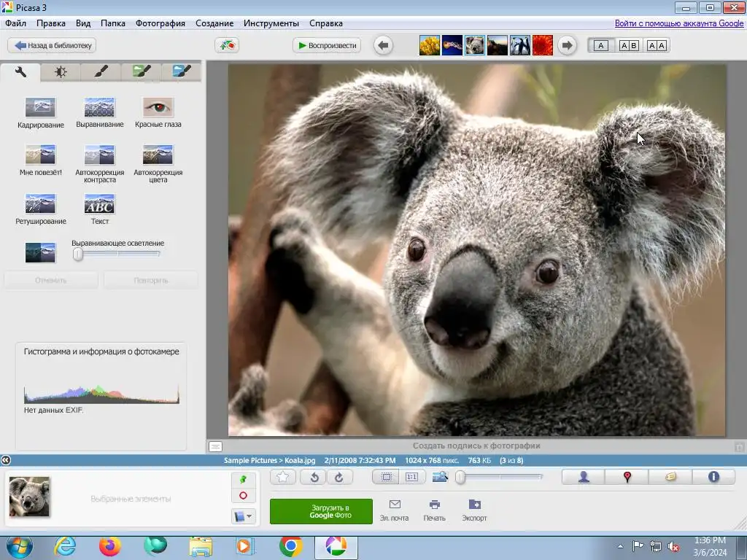
Task: Rotate photo clockwise using the right rotate arrow
Action: click(x=339, y=477)
